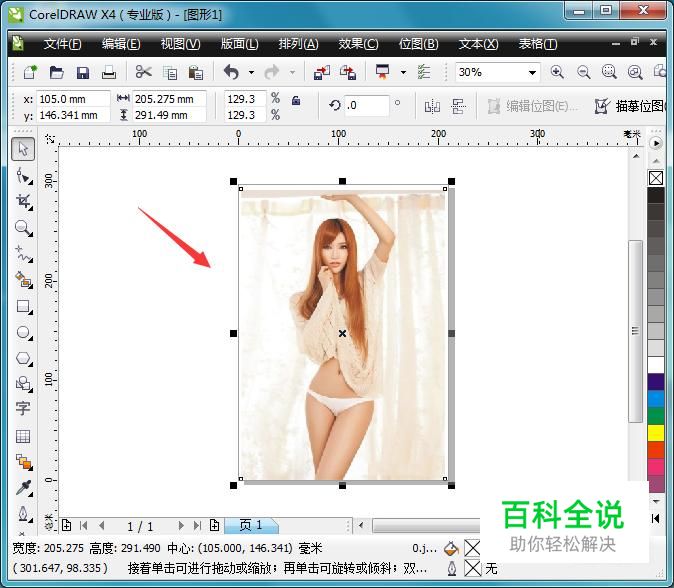Click the object width field 205.275 mm
The height and width of the screenshot is (588, 674).
[x=168, y=99]
